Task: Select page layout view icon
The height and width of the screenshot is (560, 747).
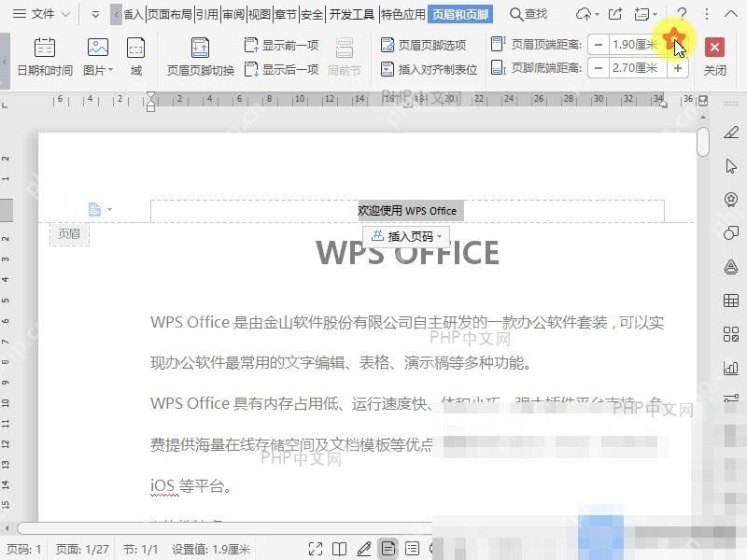Action: pos(388,549)
